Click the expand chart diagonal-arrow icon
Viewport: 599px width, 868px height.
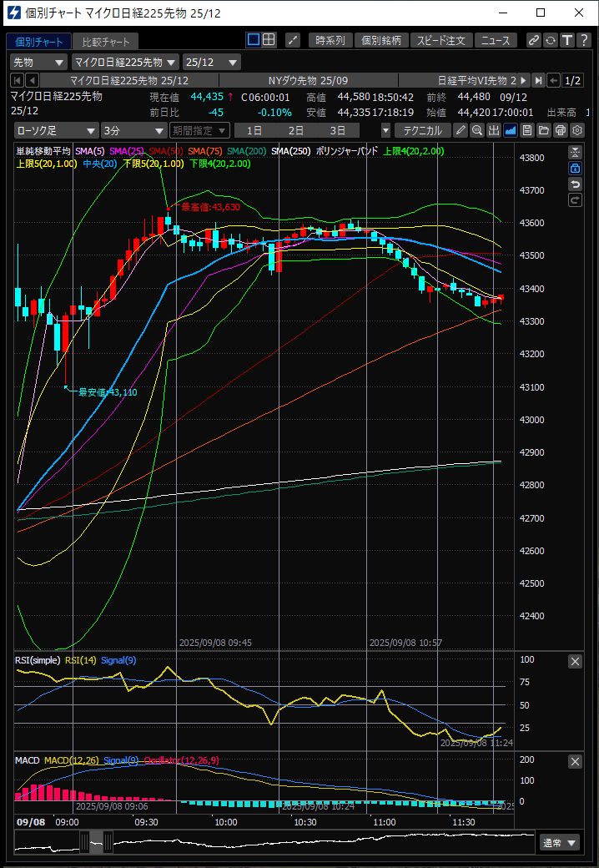pyautogui.click(x=293, y=40)
